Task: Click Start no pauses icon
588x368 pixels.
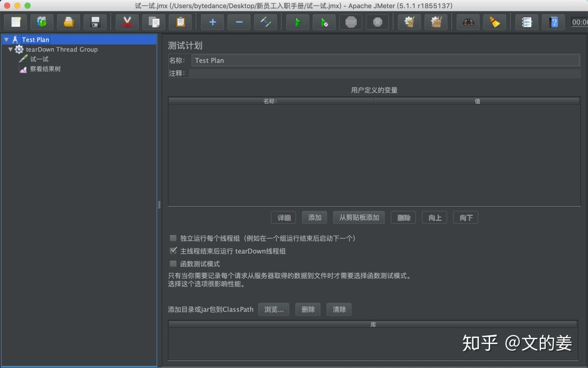Action: coord(324,22)
